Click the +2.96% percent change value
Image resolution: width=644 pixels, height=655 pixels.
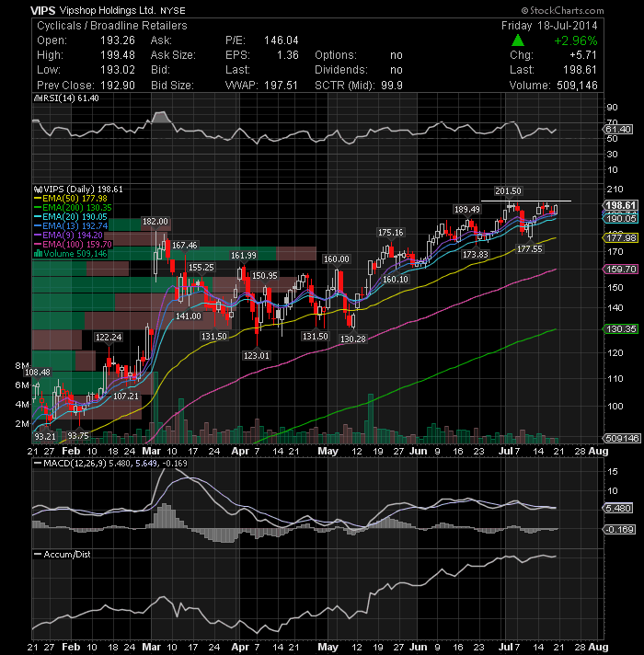click(576, 40)
